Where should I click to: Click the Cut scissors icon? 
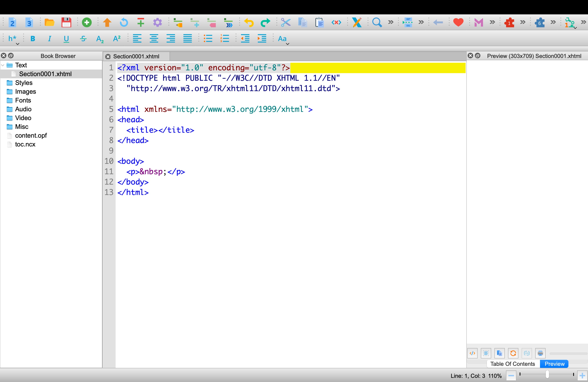click(285, 22)
